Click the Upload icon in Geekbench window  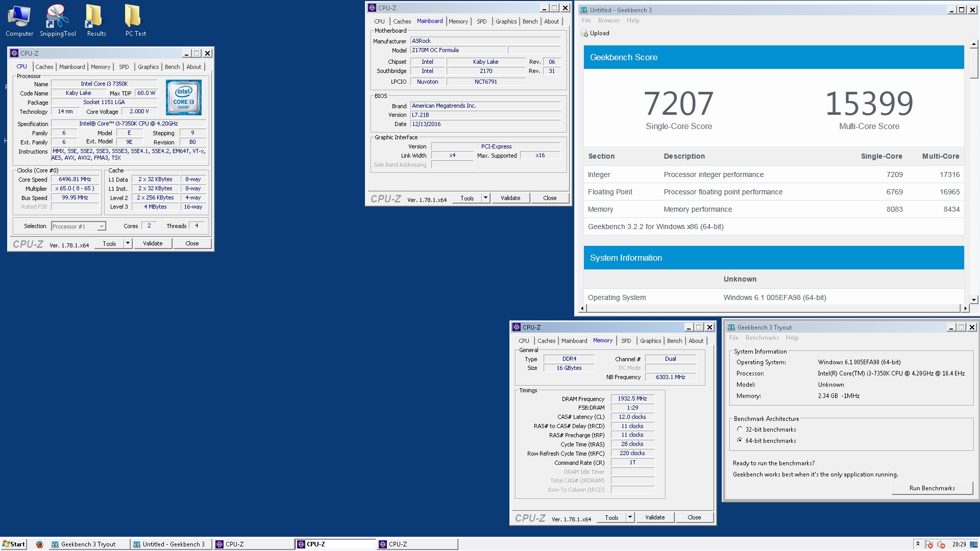tap(584, 33)
